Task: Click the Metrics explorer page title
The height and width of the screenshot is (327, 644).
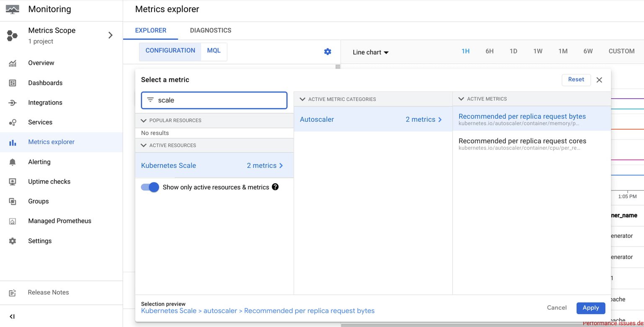Action: [x=167, y=9]
